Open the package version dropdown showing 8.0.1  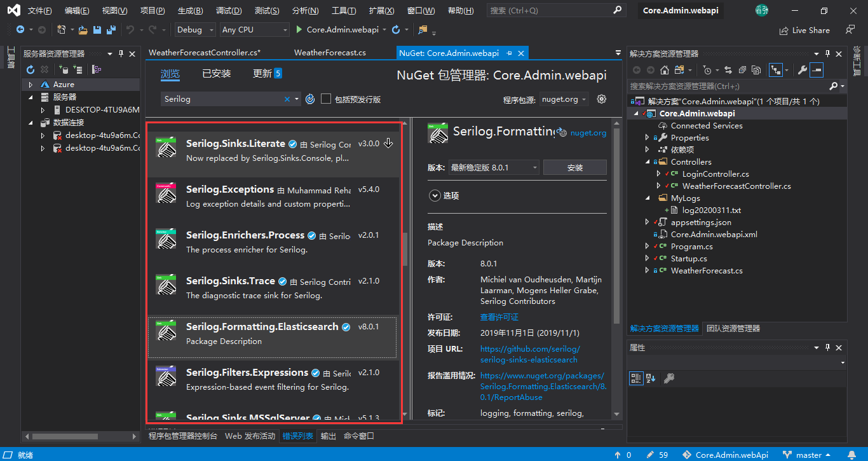click(494, 167)
